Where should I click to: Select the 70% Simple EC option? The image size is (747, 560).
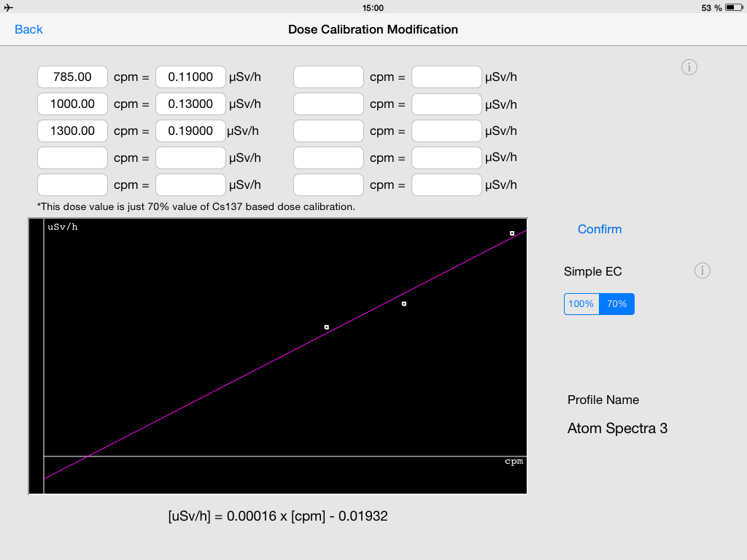(616, 304)
